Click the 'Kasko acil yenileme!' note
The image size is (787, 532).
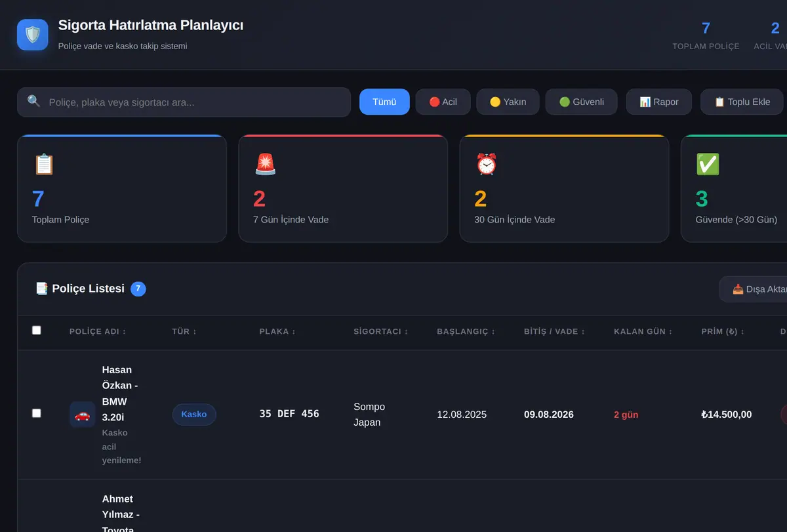(x=122, y=447)
